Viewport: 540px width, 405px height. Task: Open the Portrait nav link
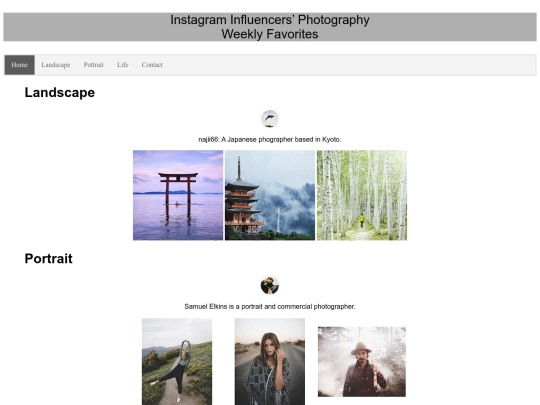[x=93, y=65]
